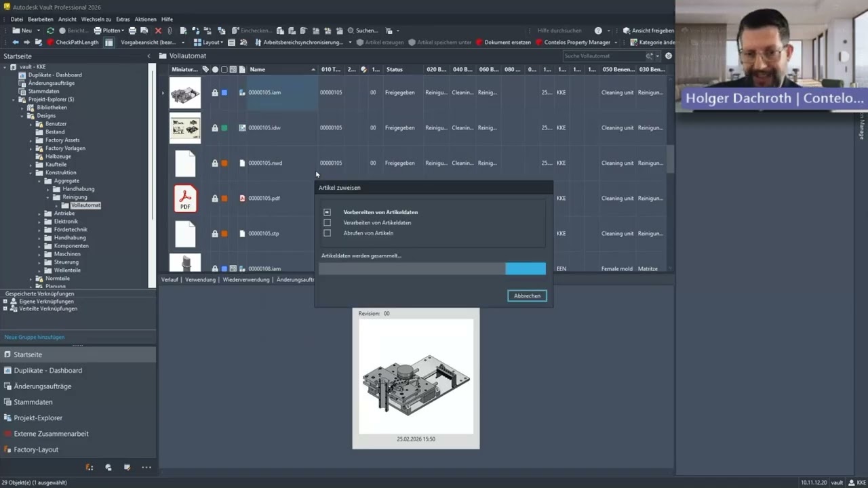Viewport: 868px width, 488px height.
Task: Click Plotten printer button
Action: click(x=108, y=30)
